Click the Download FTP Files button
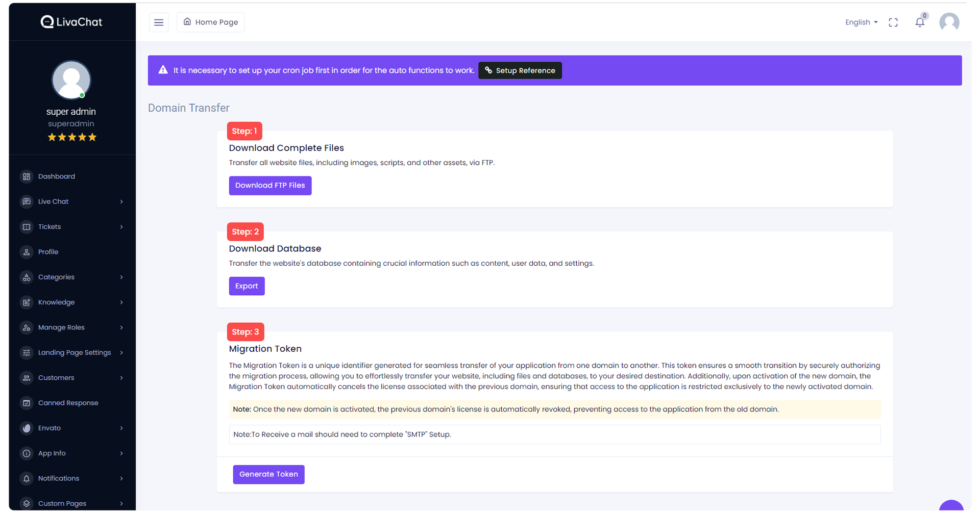Viewport: 980px width, 514px height. coord(270,186)
